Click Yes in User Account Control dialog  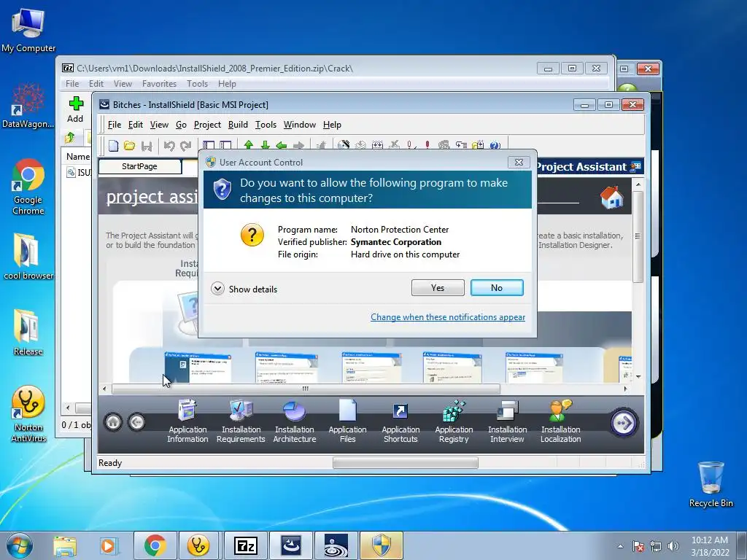coord(438,287)
